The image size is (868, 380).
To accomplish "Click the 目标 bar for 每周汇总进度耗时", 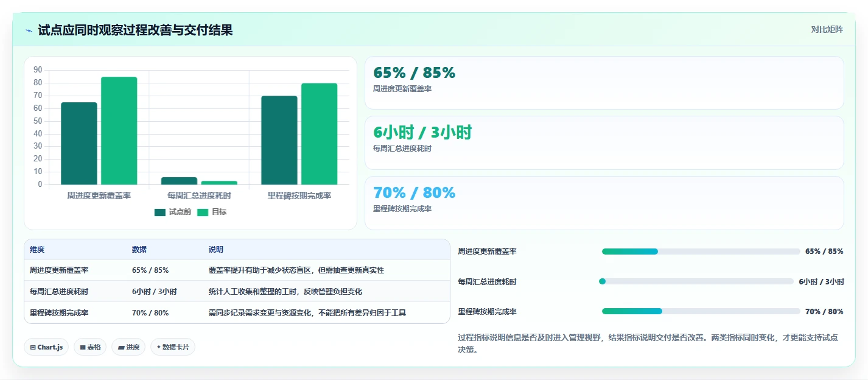I will tap(219, 183).
